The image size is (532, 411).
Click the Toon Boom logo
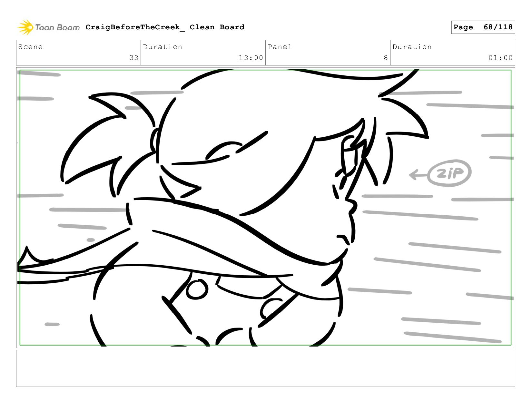point(48,27)
